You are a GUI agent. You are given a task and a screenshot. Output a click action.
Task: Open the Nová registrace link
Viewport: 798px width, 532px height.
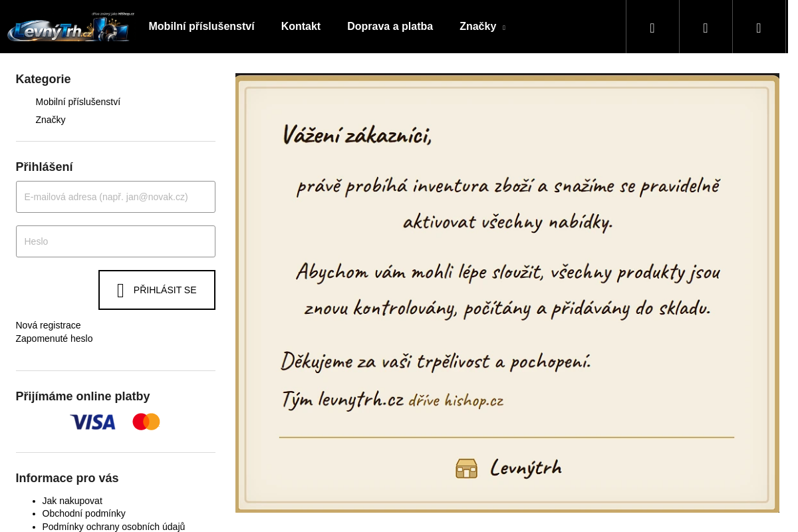48,325
